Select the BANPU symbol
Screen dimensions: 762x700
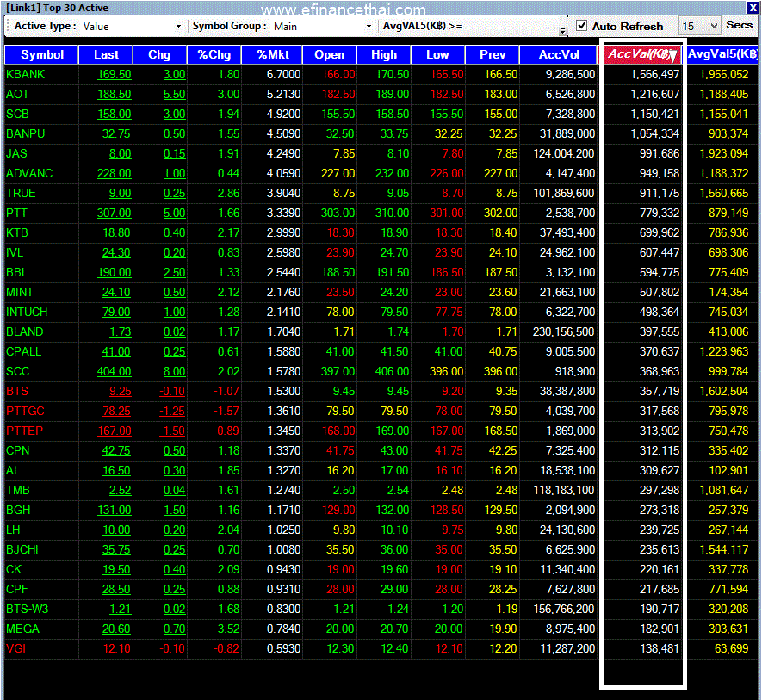[25, 133]
